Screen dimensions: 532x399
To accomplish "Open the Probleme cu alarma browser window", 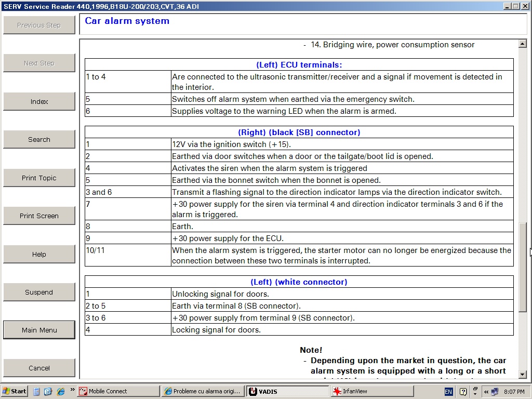I will (x=202, y=391).
